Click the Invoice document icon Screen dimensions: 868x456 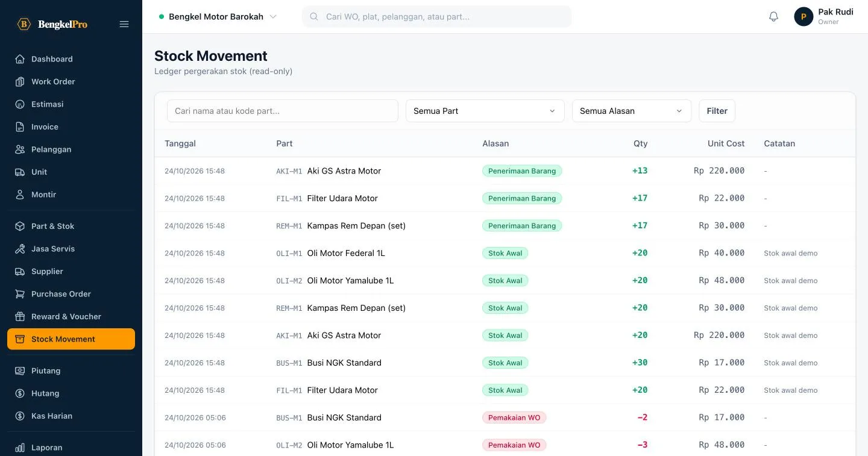pyautogui.click(x=20, y=127)
